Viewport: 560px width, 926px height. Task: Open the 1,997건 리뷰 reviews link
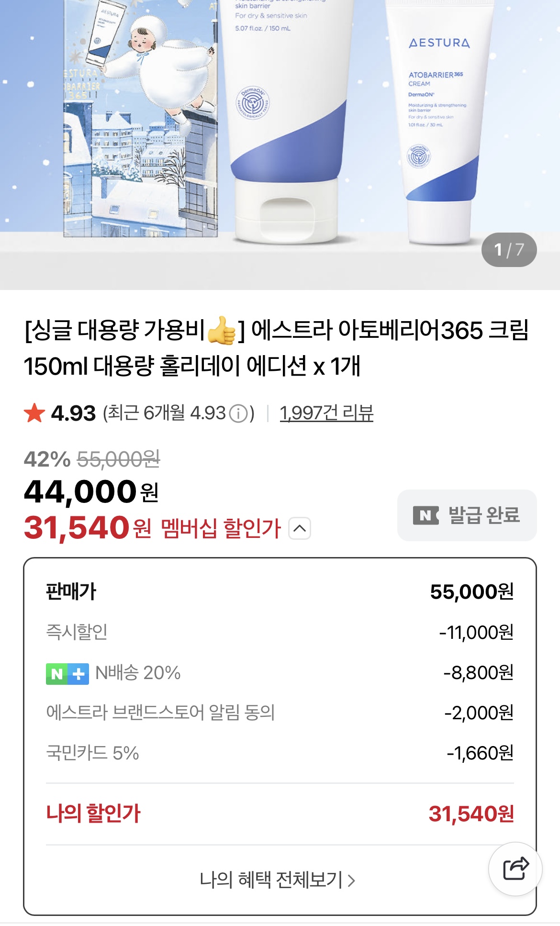click(326, 413)
